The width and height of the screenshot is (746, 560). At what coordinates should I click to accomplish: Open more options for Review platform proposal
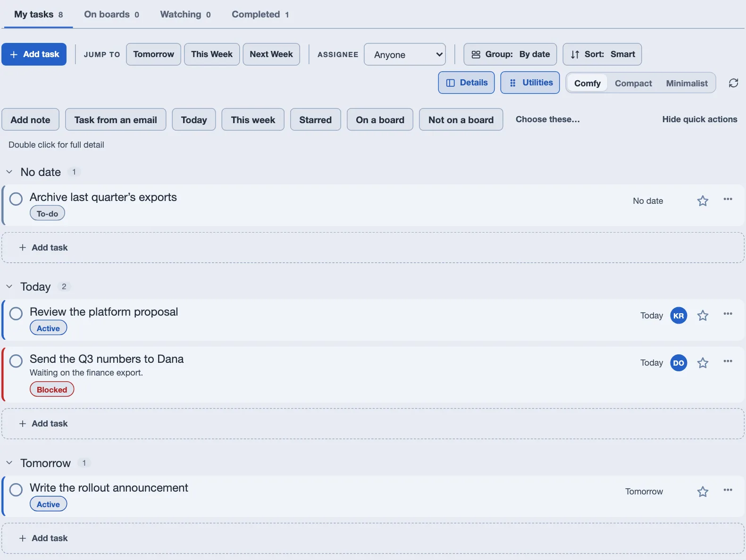click(728, 314)
